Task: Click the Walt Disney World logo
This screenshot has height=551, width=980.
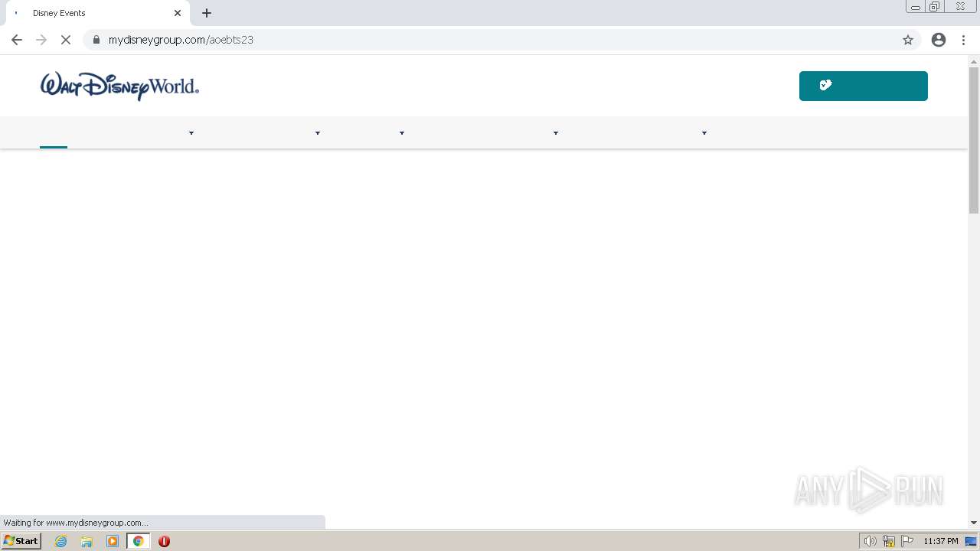Action: (x=119, y=86)
